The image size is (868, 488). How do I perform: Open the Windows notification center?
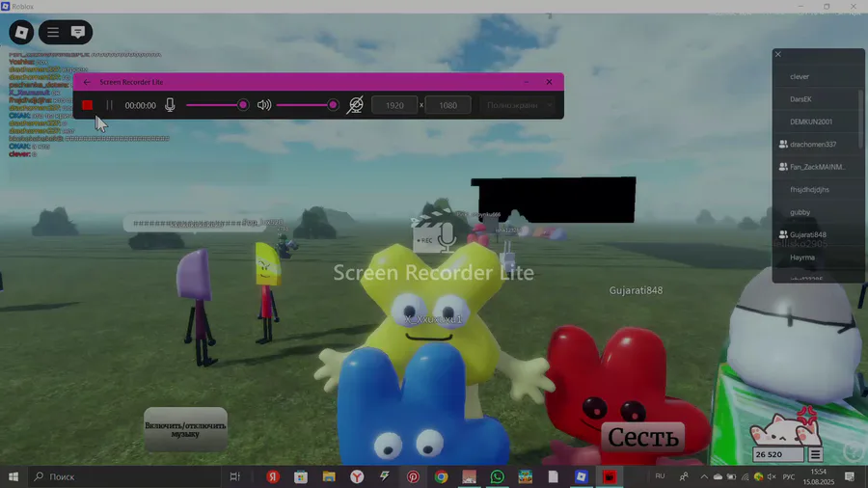850,476
